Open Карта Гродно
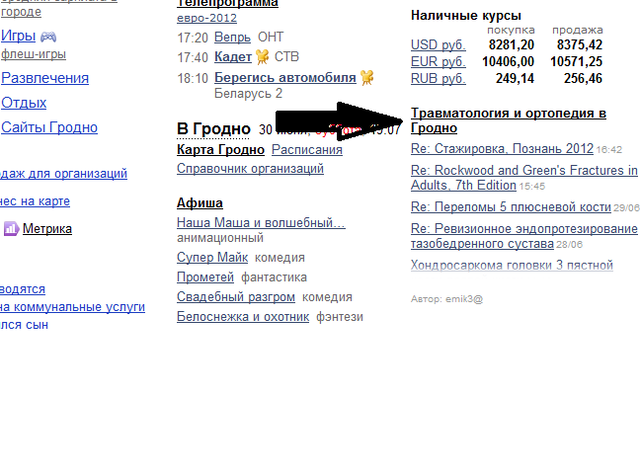This screenshot has width=640, height=474. pyautogui.click(x=220, y=150)
